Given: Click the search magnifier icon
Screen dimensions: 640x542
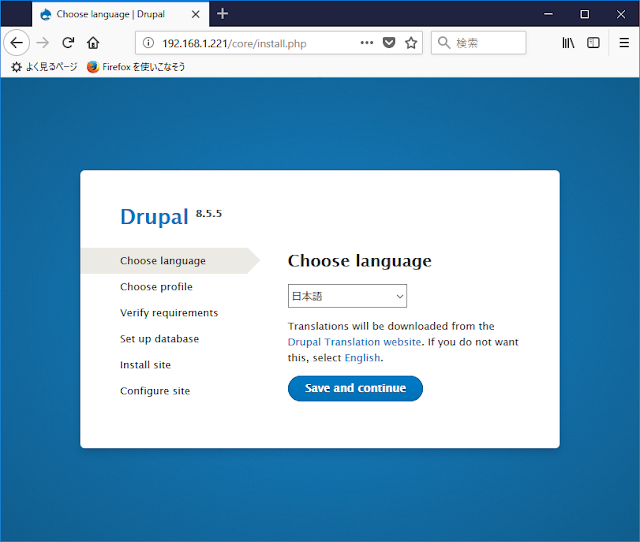Looking at the screenshot, I should [x=444, y=42].
